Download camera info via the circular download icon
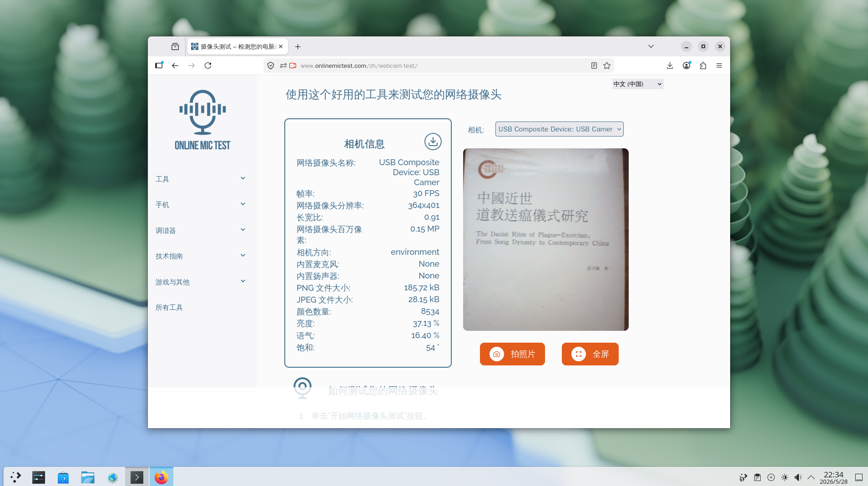This screenshot has height=486, width=868. click(433, 142)
